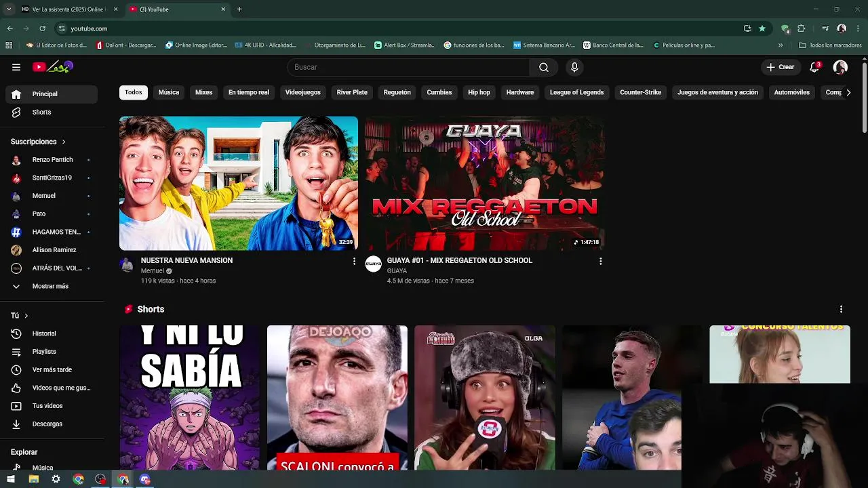Open options for NUESTRA NUEVA MANSION video
Screen dimensions: 868x488
click(354, 261)
